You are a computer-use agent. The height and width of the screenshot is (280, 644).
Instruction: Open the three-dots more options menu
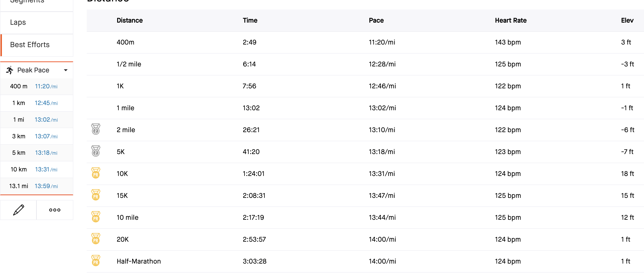[x=55, y=210]
